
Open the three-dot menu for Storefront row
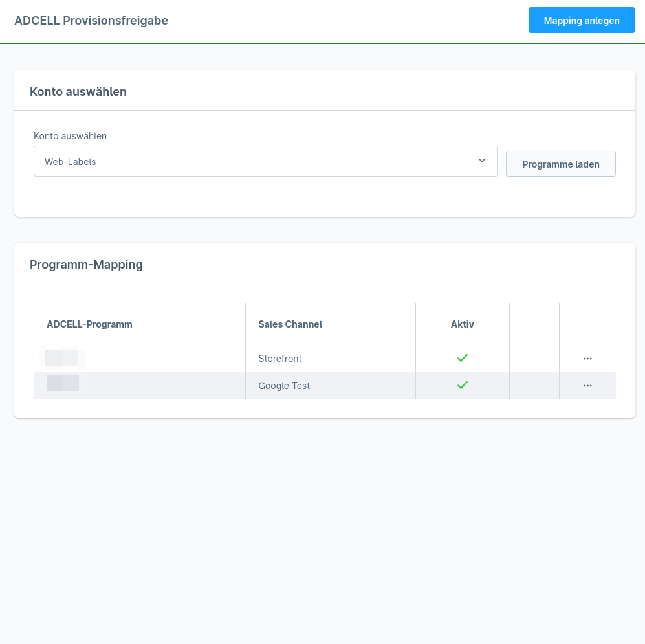tap(587, 359)
